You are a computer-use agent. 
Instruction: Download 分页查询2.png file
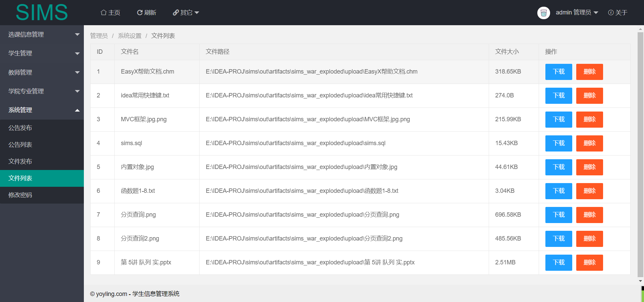point(558,239)
